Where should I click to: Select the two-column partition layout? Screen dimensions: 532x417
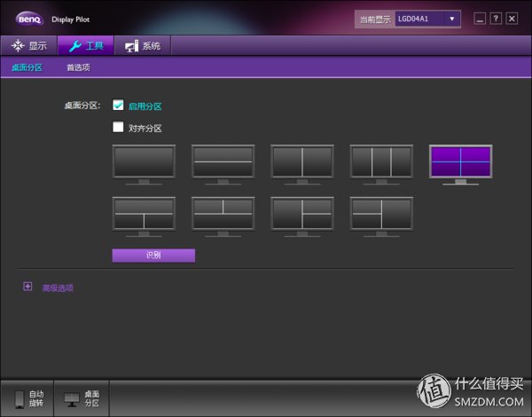tap(301, 162)
